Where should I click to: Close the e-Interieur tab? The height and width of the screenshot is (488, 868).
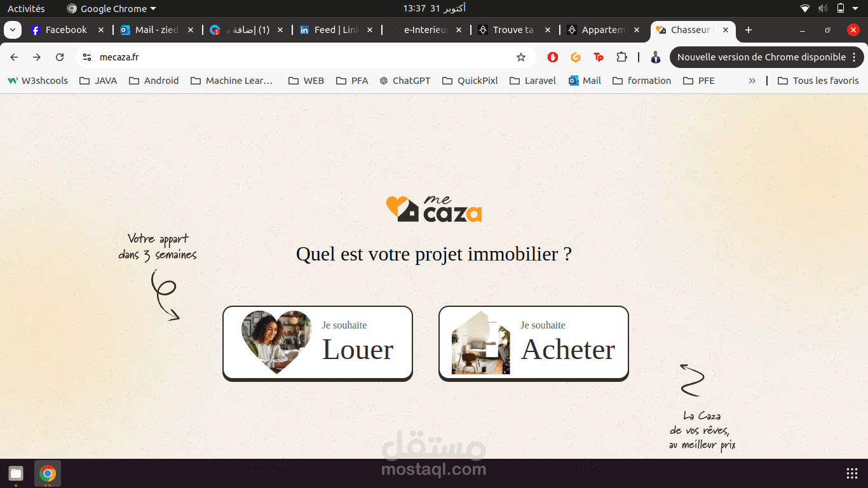pos(459,30)
